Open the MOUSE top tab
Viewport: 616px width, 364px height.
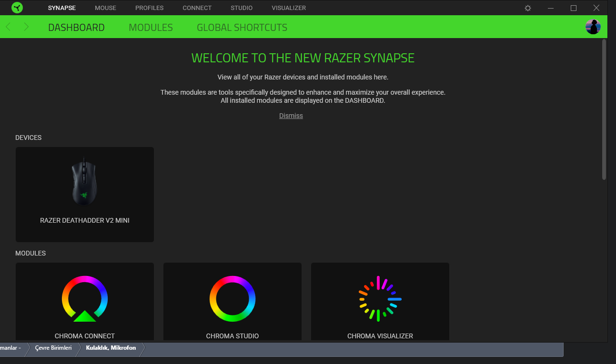(x=105, y=8)
